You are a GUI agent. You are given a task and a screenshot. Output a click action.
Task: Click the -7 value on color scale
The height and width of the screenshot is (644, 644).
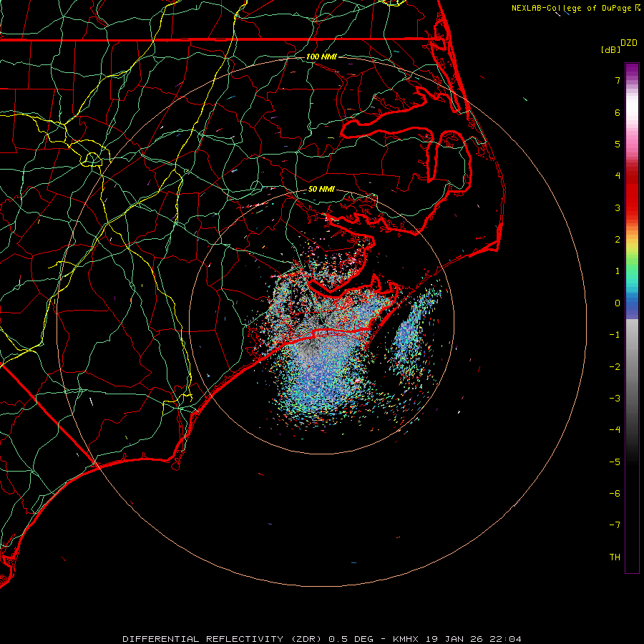[615, 525]
